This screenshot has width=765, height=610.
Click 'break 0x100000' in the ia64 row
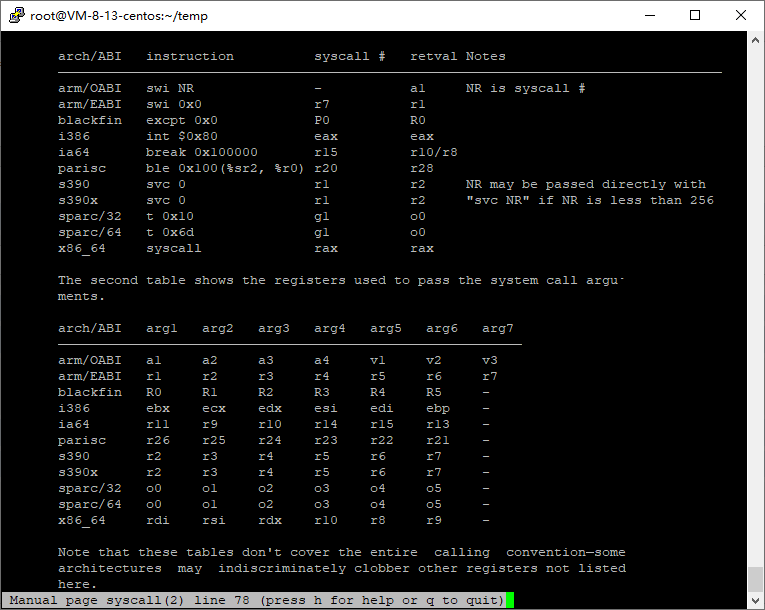(x=201, y=152)
